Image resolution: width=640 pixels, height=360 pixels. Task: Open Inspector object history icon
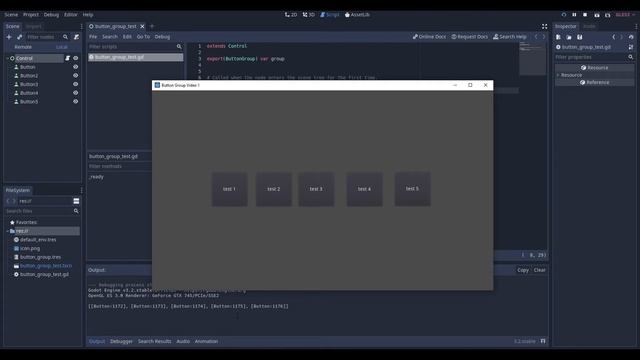coord(631,37)
